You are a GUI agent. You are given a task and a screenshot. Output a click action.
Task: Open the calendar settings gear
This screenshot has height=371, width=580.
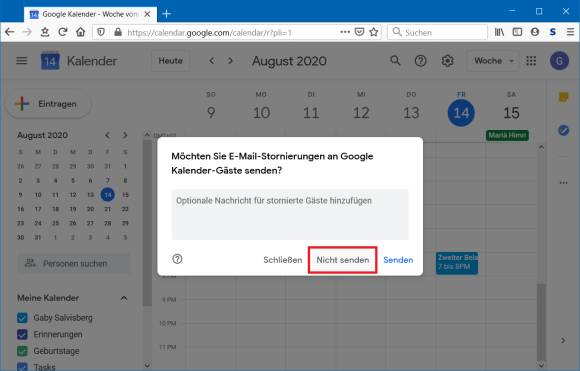(447, 61)
